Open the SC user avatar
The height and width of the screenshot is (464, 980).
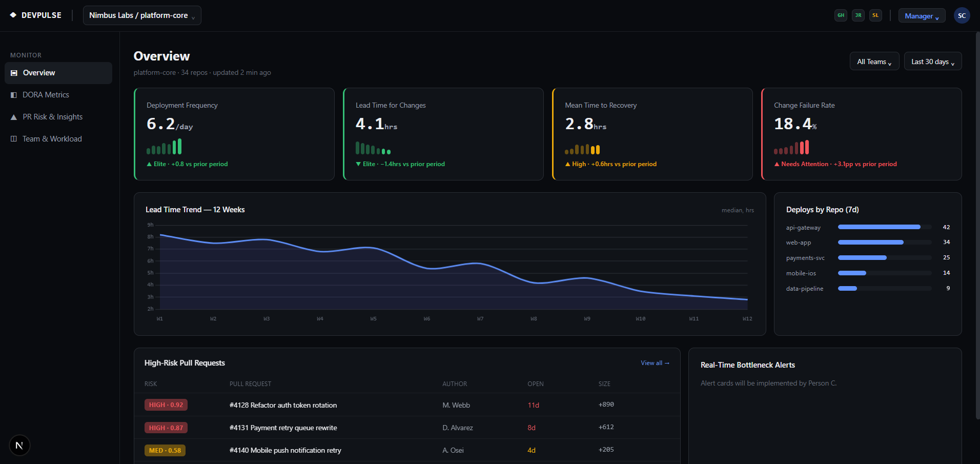pos(962,15)
